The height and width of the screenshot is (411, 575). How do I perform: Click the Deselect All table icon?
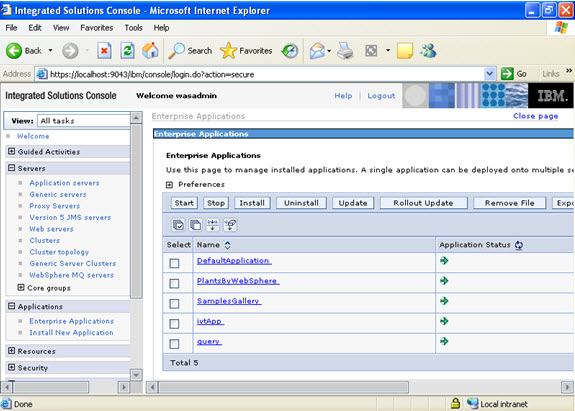(195, 225)
